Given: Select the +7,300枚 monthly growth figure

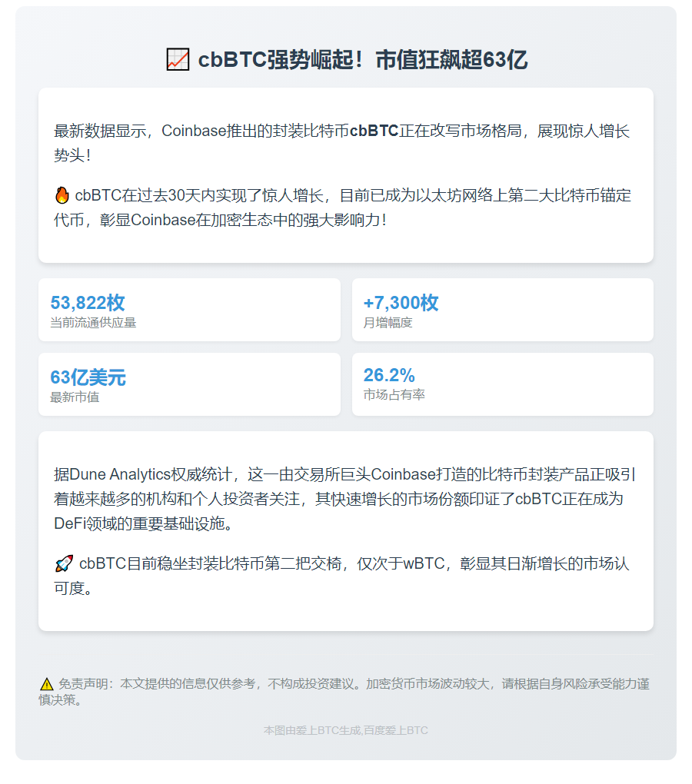Looking at the screenshot, I should [x=400, y=303].
